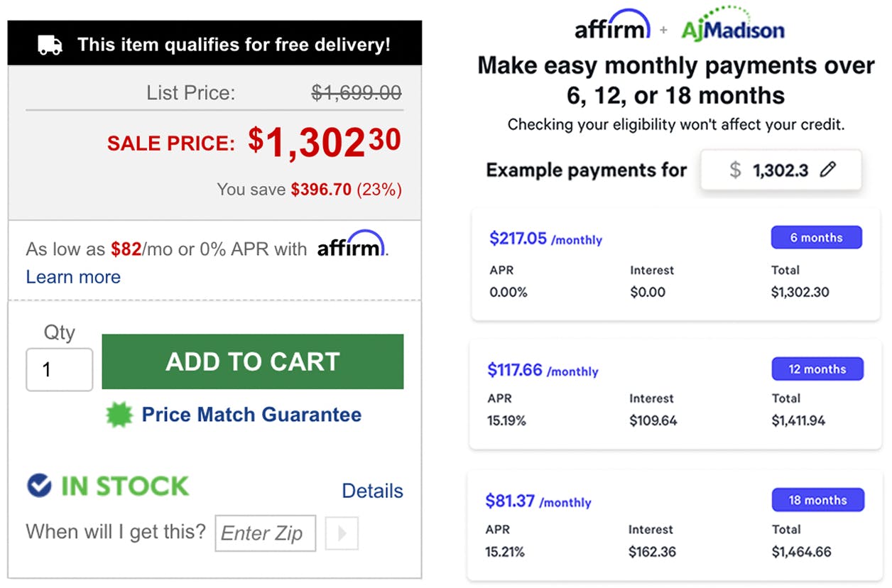Select the 12 months payment badge

tap(817, 369)
